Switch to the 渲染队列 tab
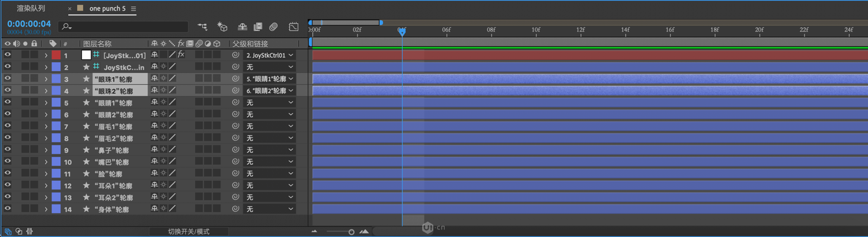Viewport: 868px width, 237px height. 31,8
